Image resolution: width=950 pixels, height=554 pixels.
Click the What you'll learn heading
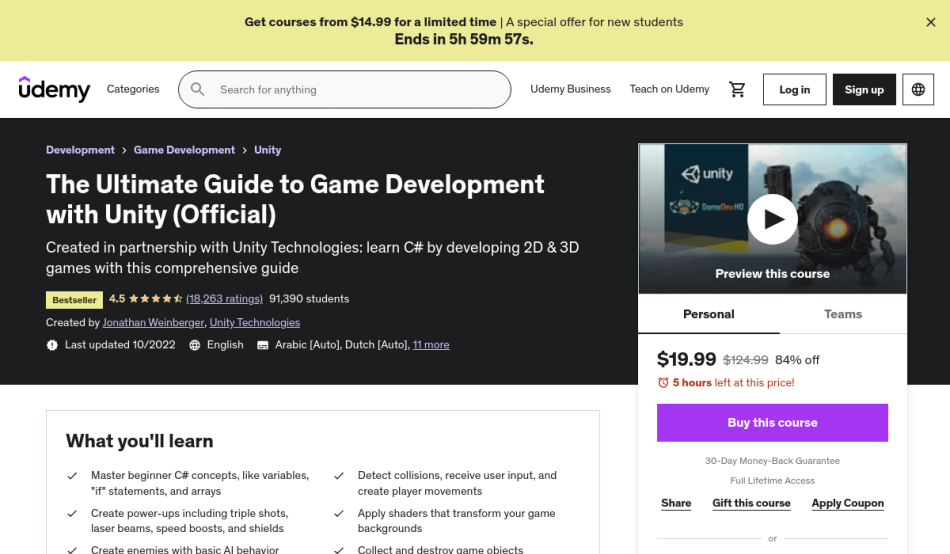click(x=139, y=441)
